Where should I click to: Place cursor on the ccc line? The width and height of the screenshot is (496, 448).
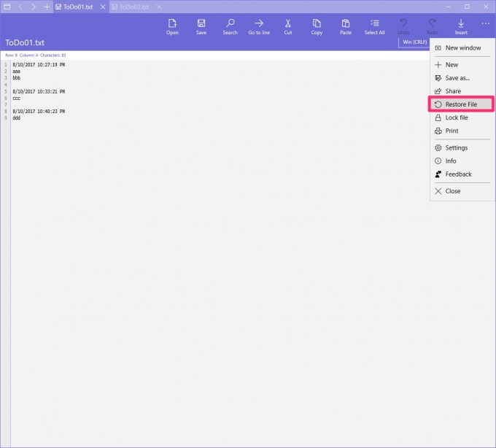pos(17,99)
